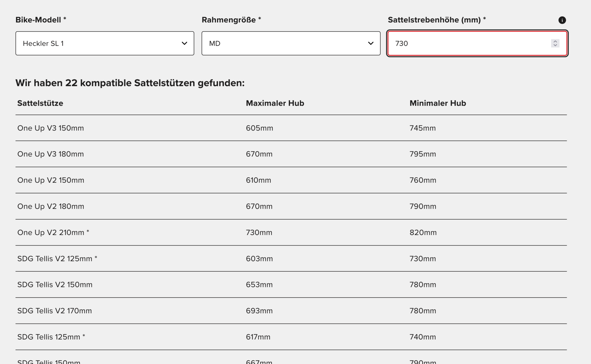Screen dimensions: 591x364
Task: Click the 795mm minimaler Hub value
Action: click(x=423, y=154)
